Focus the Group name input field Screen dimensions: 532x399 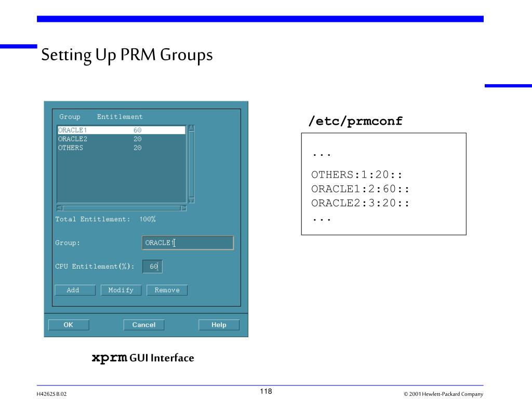click(188, 243)
